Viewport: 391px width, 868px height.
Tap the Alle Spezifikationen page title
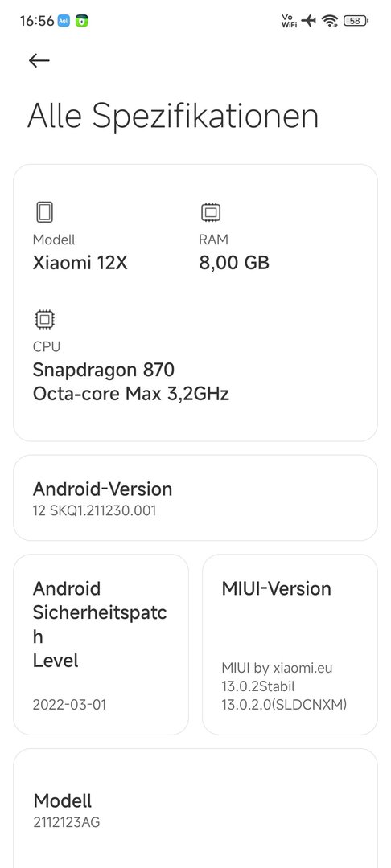click(x=173, y=117)
